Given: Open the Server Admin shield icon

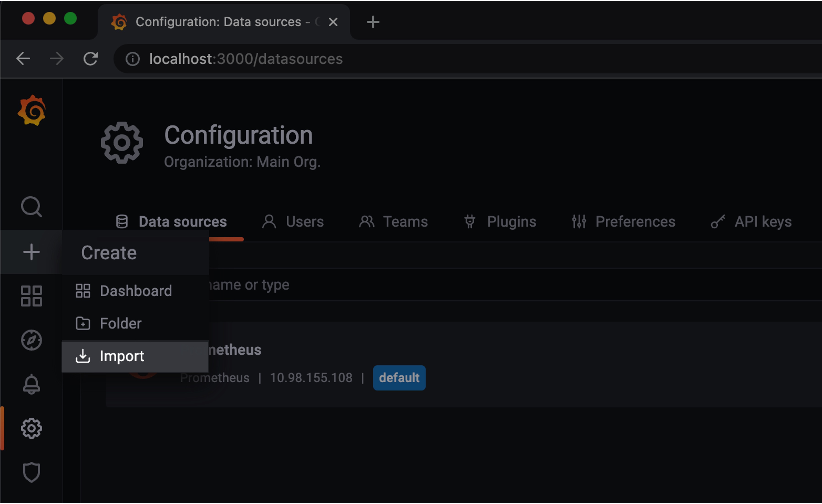Looking at the screenshot, I should pos(31,472).
